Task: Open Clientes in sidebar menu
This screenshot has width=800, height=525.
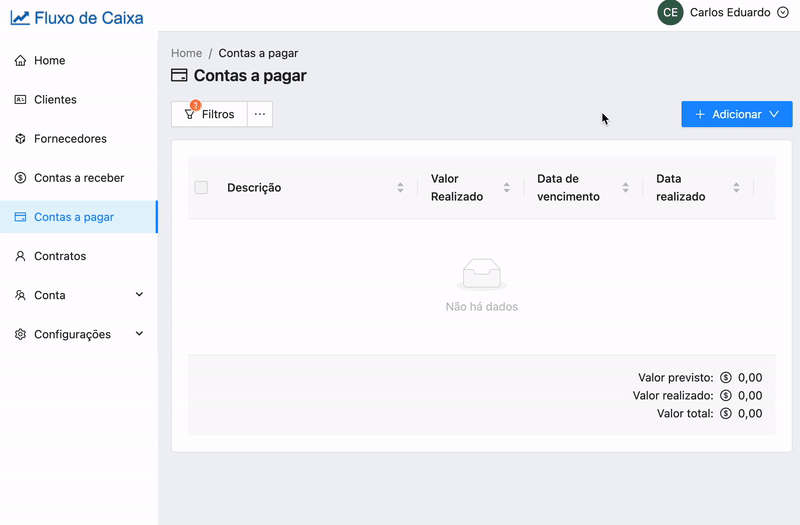Action: 79,99
